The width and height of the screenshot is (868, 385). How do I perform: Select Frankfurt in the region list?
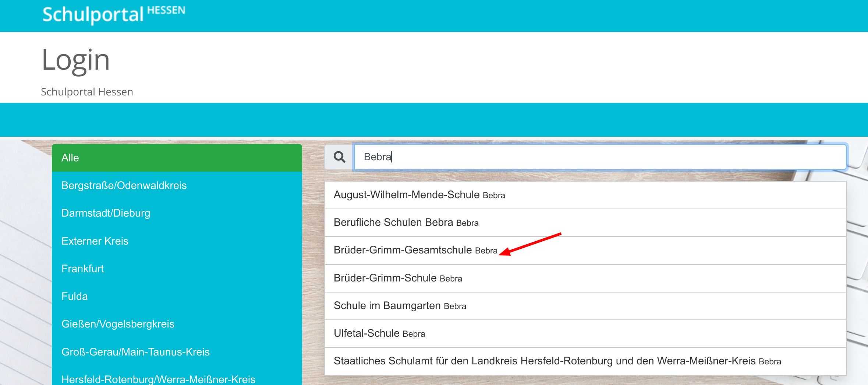(177, 269)
